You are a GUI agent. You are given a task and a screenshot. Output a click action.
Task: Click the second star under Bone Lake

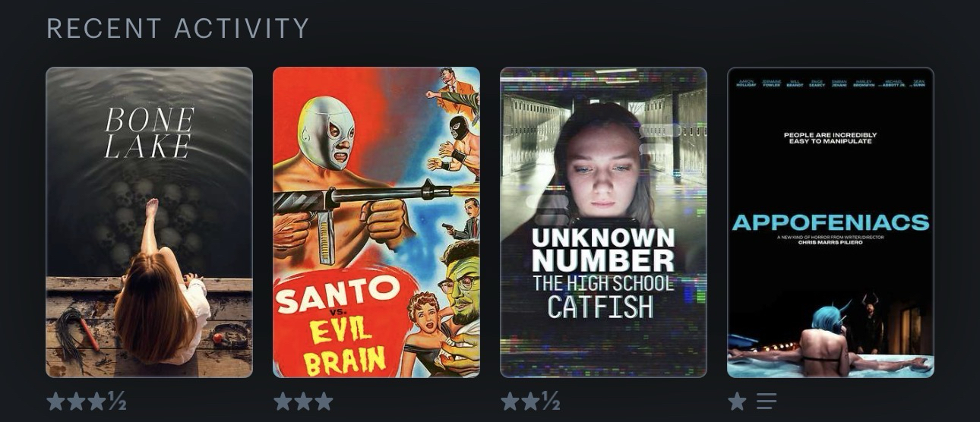pos(77,401)
